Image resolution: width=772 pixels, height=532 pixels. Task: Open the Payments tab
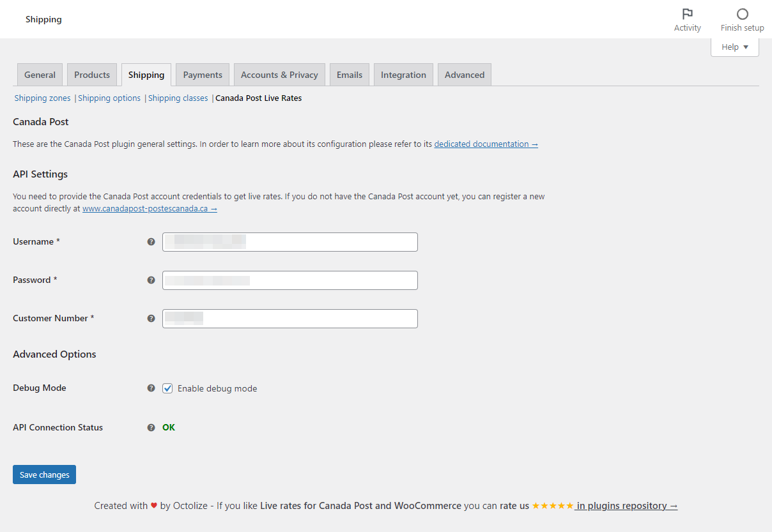point(203,75)
